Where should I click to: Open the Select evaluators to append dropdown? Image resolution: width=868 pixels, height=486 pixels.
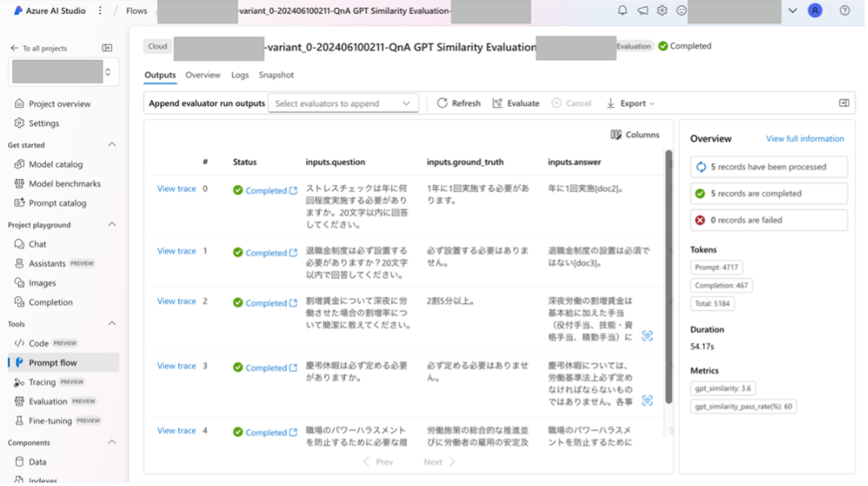(x=343, y=102)
